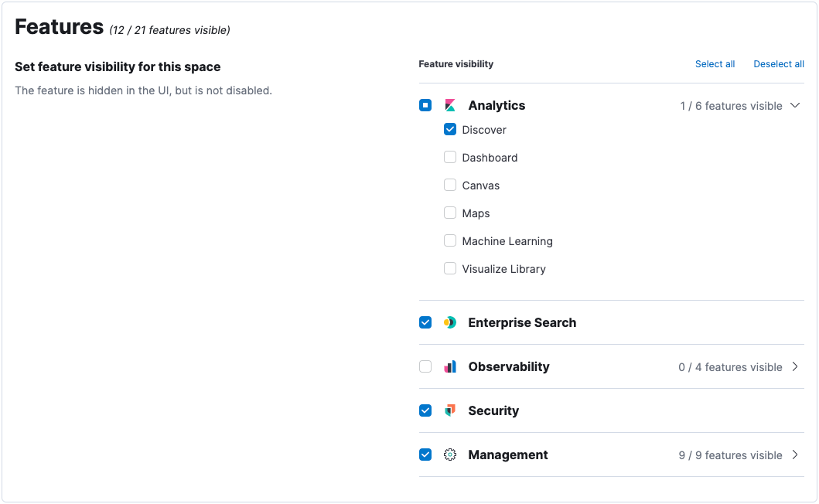The height and width of the screenshot is (504, 819).
Task: Click the Security shield icon
Action: (x=450, y=411)
